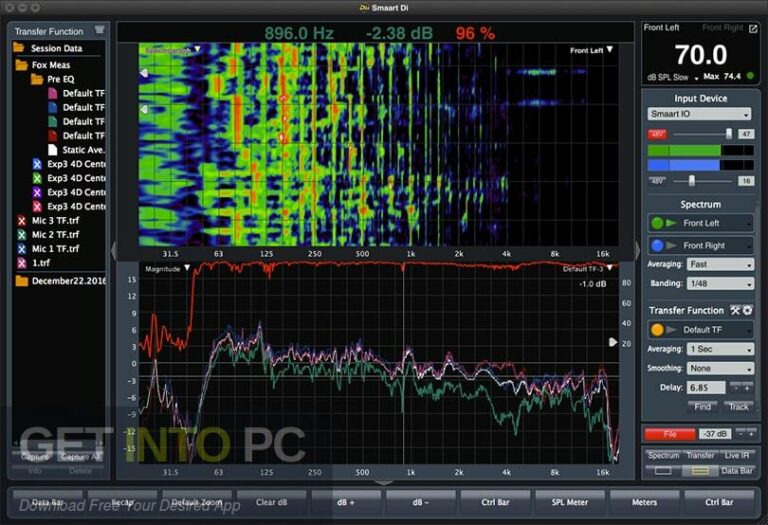This screenshot has width=768, height=525.
Task: Click purple X icon of Exp3 4D trace
Action: 37,192
